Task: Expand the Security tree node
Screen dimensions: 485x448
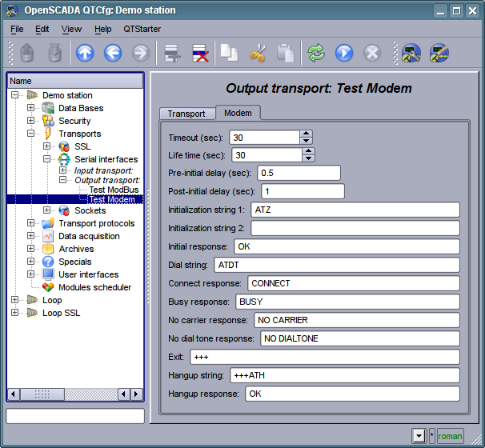Action: pyautogui.click(x=30, y=121)
